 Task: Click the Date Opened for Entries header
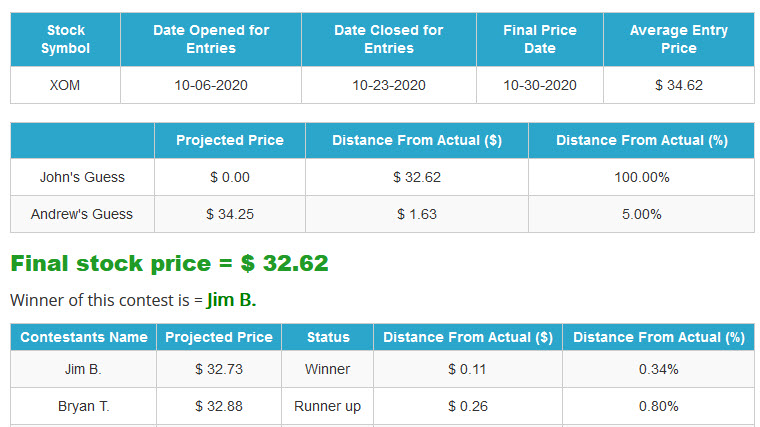[211, 39]
